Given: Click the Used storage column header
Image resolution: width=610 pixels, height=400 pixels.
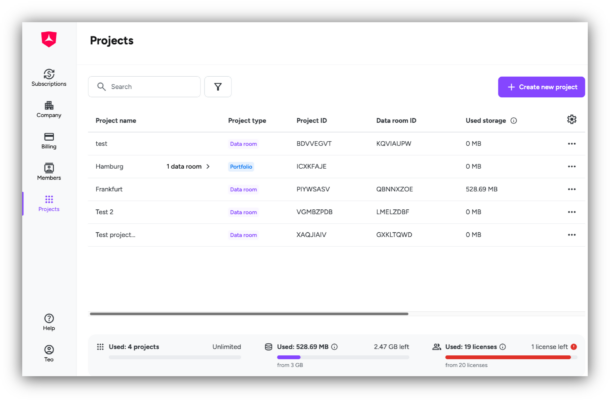Looking at the screenshot, I should pos(486,121).
